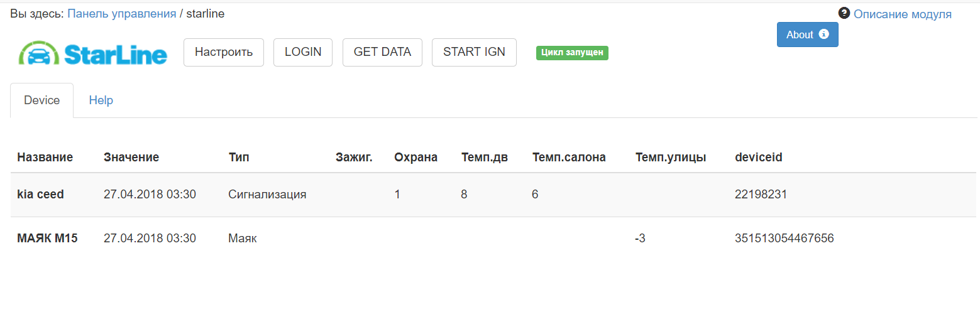Click the Зажиг. column header
This screenshot has width=980, height=317.
(x=354, y=158)
